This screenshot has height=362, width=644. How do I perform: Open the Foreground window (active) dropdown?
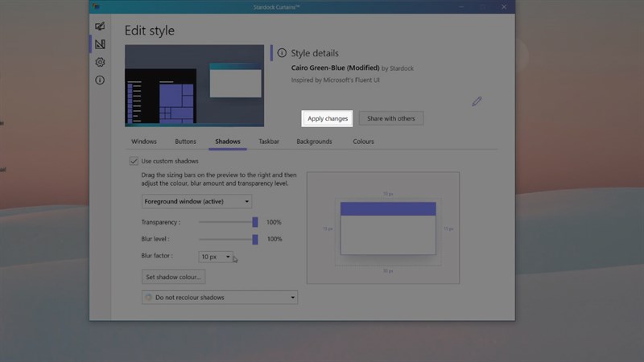click(196, 202)
